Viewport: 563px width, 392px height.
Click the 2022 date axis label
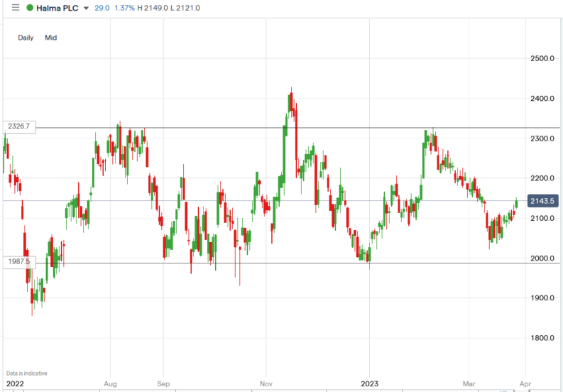(x=15, y=384)
